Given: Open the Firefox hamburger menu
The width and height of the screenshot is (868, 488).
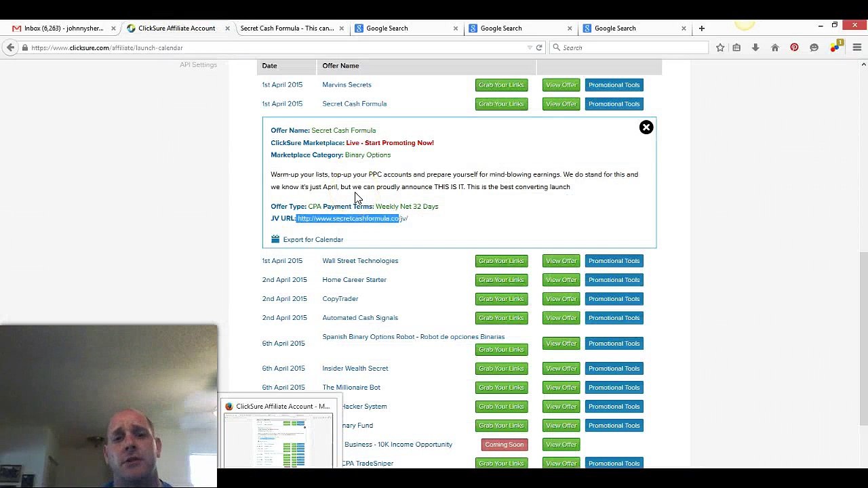Looking at the screenshot, I should [857, 47].
